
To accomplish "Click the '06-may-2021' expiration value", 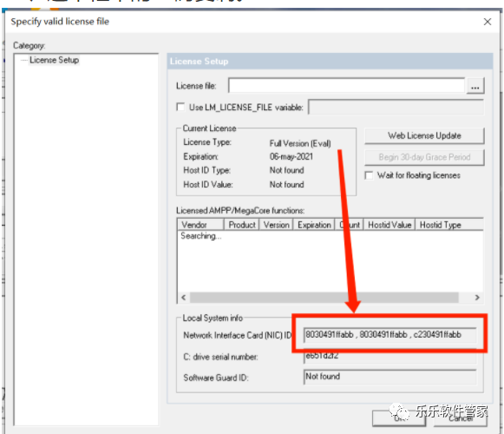I will [291, 157].
